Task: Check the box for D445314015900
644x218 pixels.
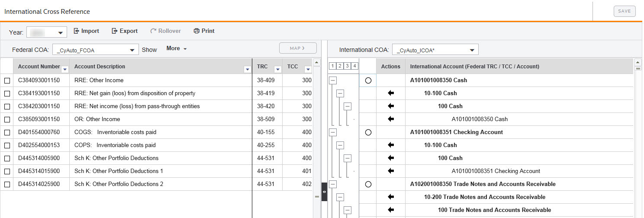Action: pyautogui.click(x=7, y=171)
